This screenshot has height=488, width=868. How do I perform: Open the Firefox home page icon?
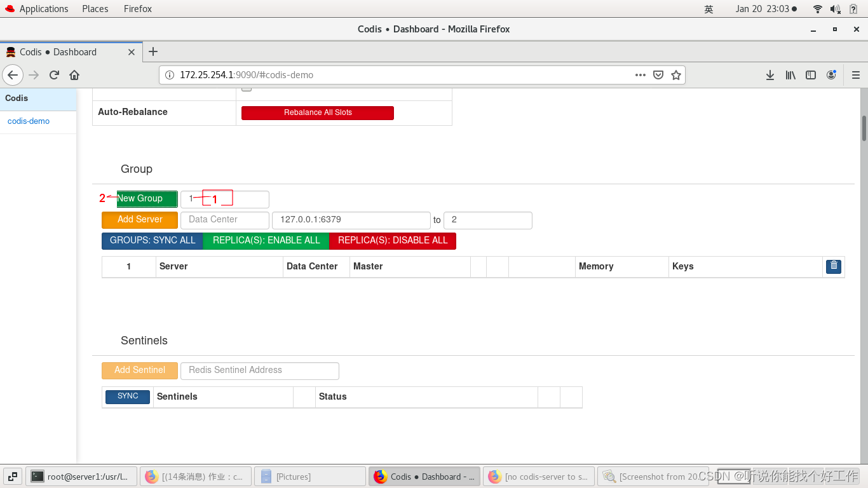coord(74,75)
